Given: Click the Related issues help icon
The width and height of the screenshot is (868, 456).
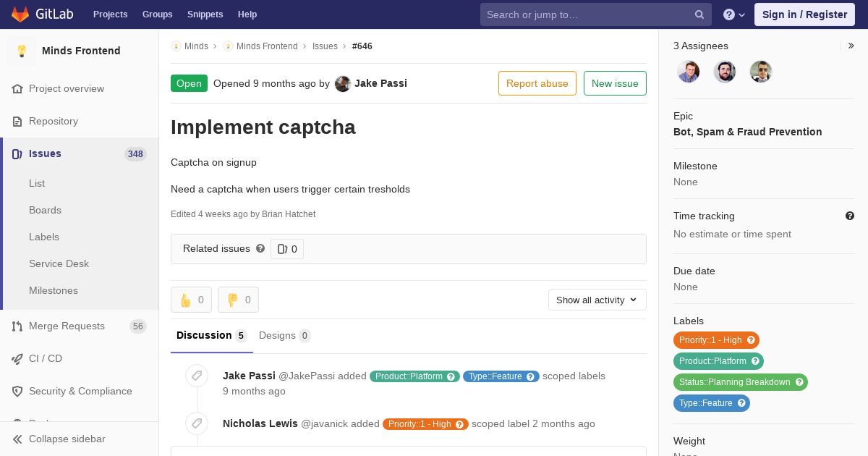Looking at the screenshot, I should click(x=260, y=248).
